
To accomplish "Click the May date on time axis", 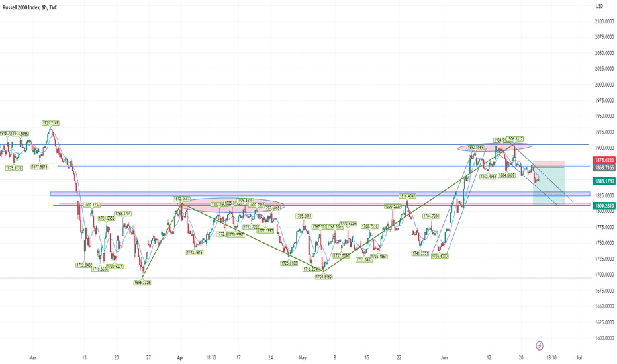I will (x=302, y=357).
